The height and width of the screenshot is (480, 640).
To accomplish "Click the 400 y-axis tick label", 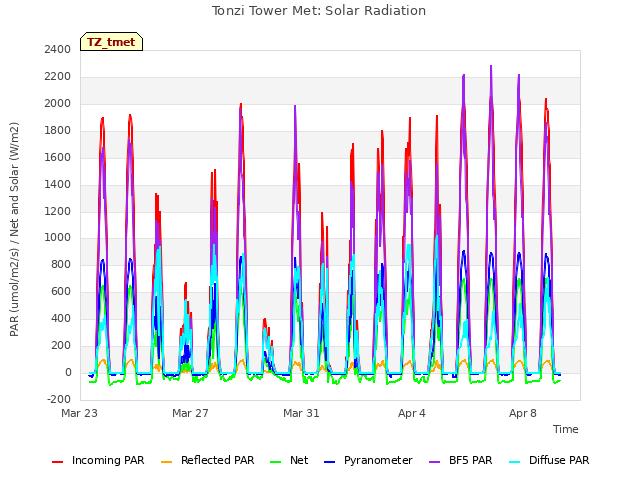I will coord(61,318).
